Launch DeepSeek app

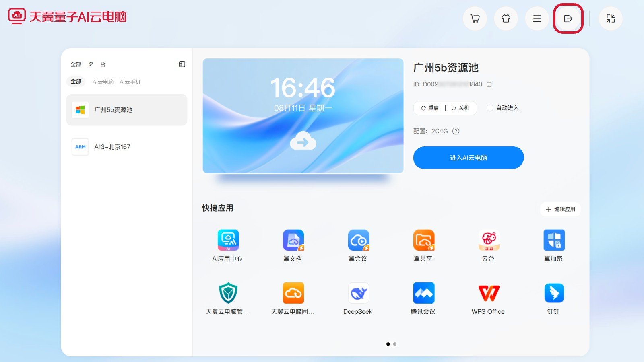[x=358, y=298]
